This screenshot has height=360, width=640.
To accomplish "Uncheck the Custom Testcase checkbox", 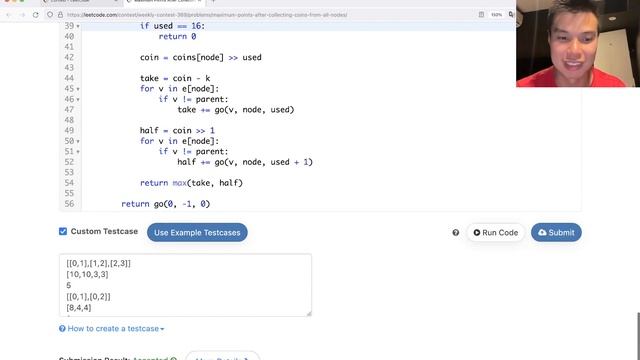I will (63, 231).
